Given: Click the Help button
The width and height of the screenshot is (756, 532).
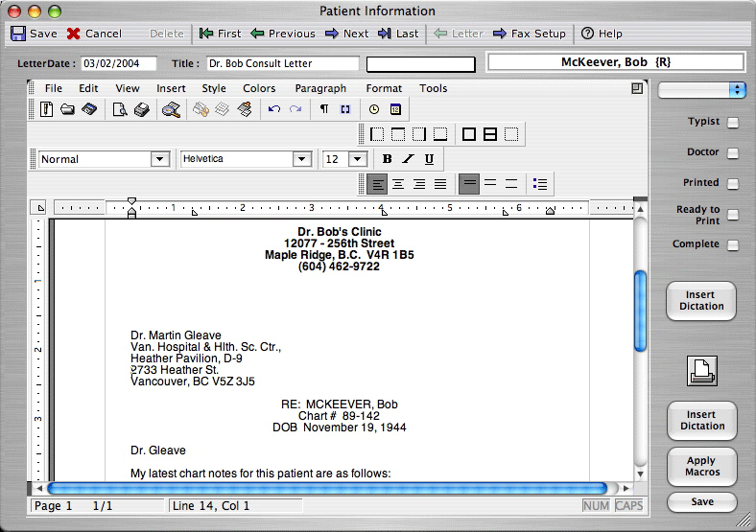Looking at the screenshot, I should [602, 34].
